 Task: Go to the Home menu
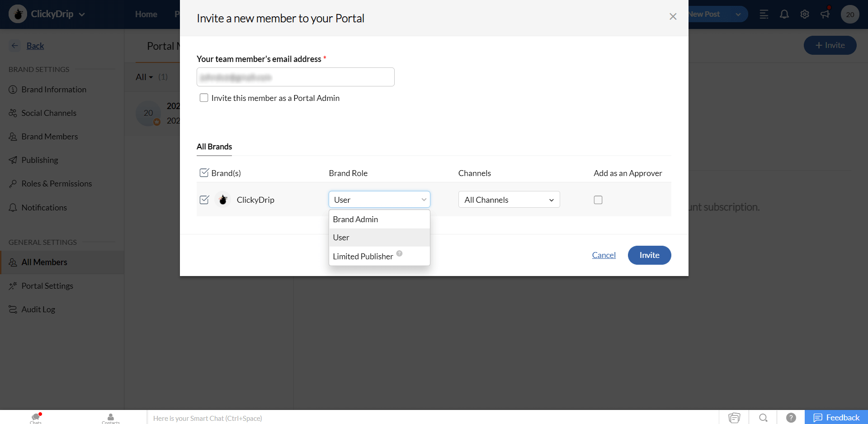click(x=146, y=14)
